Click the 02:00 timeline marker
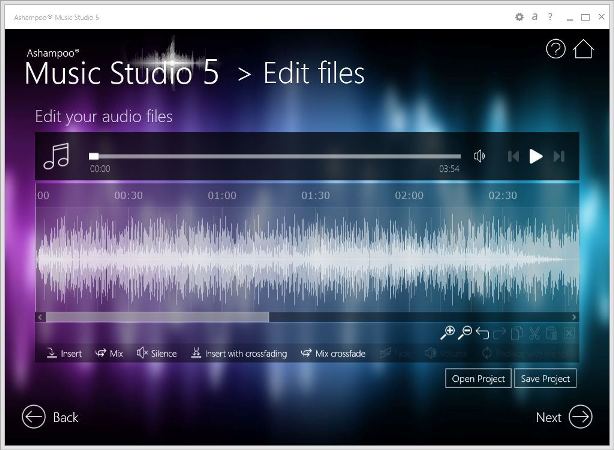The width and height of the screenshot is (614, 450). 409,195
